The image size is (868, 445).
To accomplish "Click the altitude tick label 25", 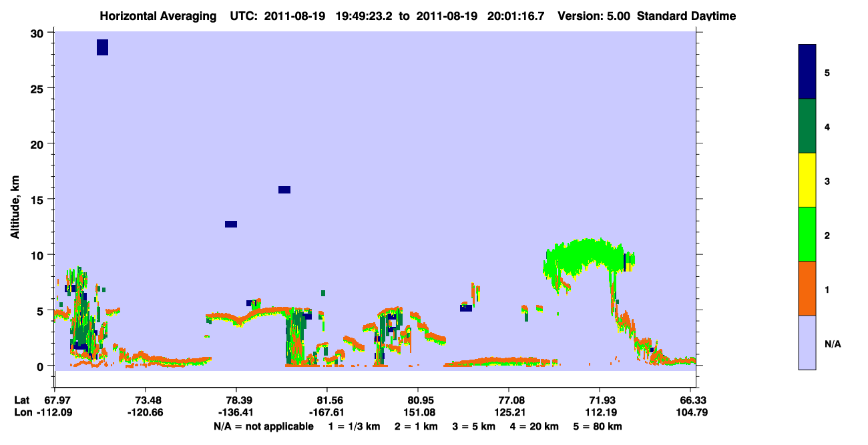I will (39, 89).
